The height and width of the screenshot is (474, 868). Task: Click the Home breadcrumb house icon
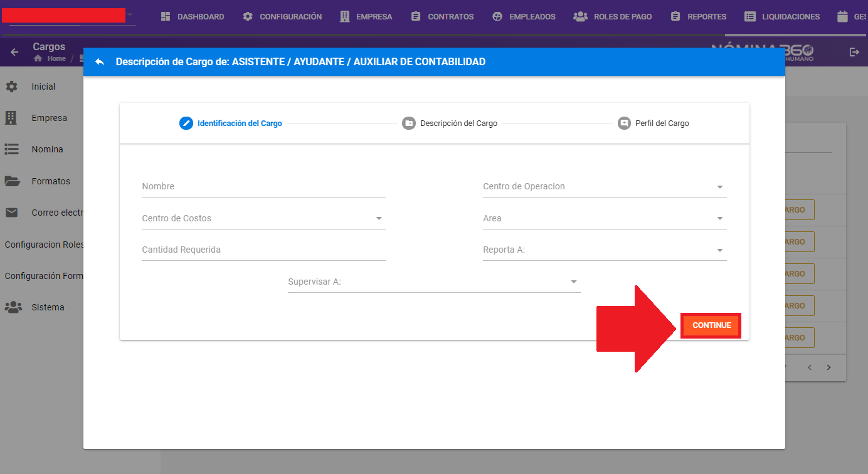coord(38,58)
